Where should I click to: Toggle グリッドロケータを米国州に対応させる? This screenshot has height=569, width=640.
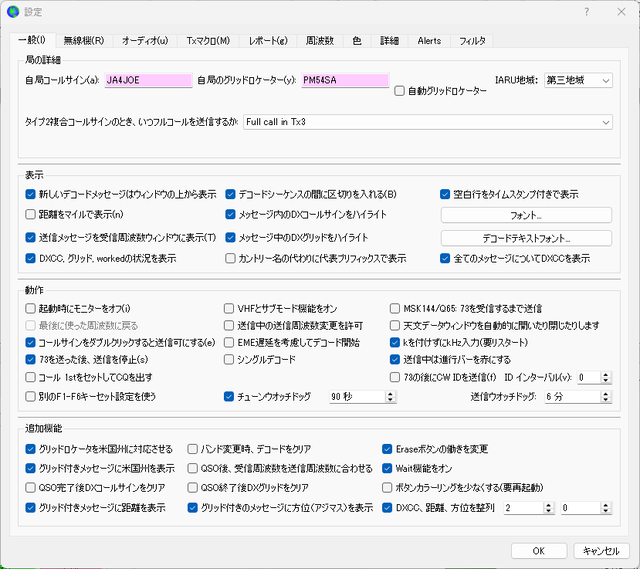point(30,449)
